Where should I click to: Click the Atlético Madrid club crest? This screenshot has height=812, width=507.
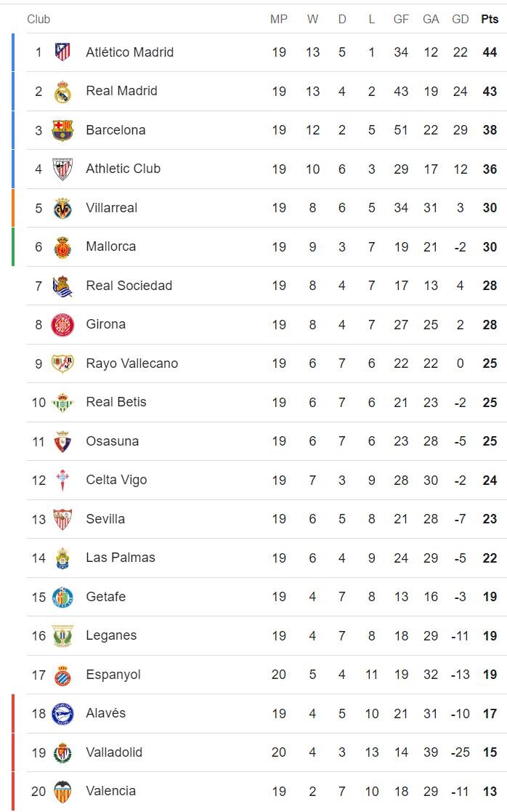pyautogui.click(x=62, y=52)
